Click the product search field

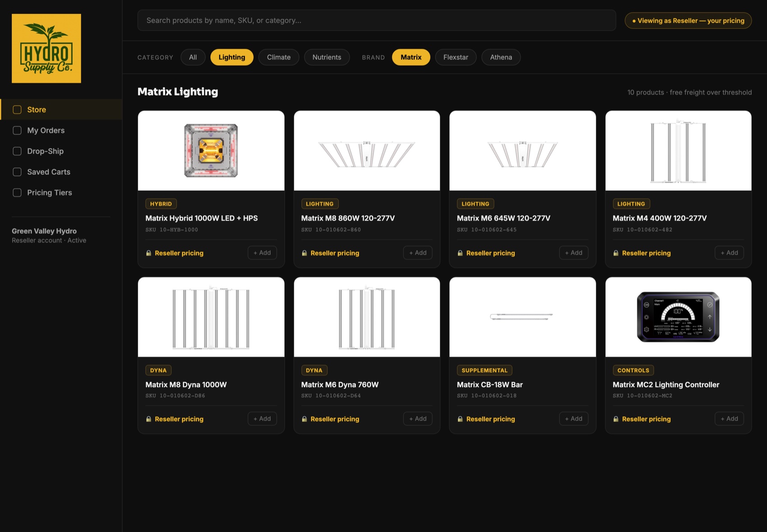point(377,20)
